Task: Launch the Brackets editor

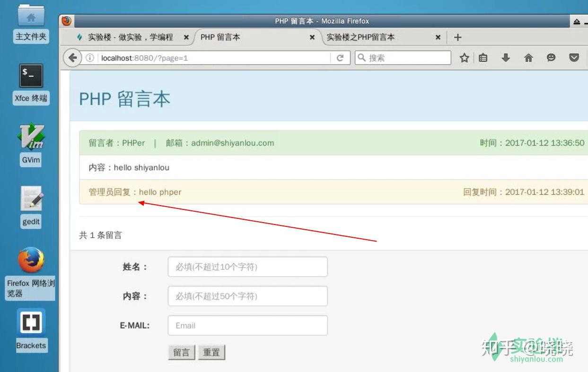Action: point(31,322)
